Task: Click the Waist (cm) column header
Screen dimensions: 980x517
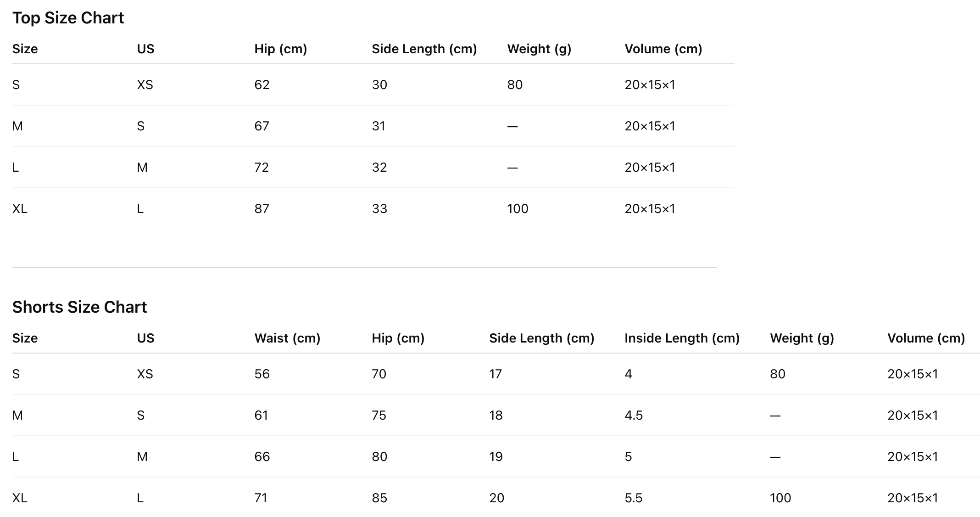Action: coord(287,338)
